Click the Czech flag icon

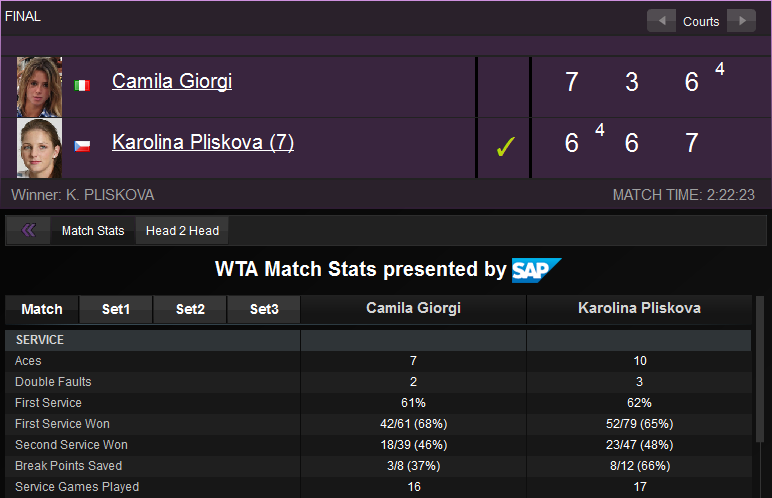click(x=82, y=146)
